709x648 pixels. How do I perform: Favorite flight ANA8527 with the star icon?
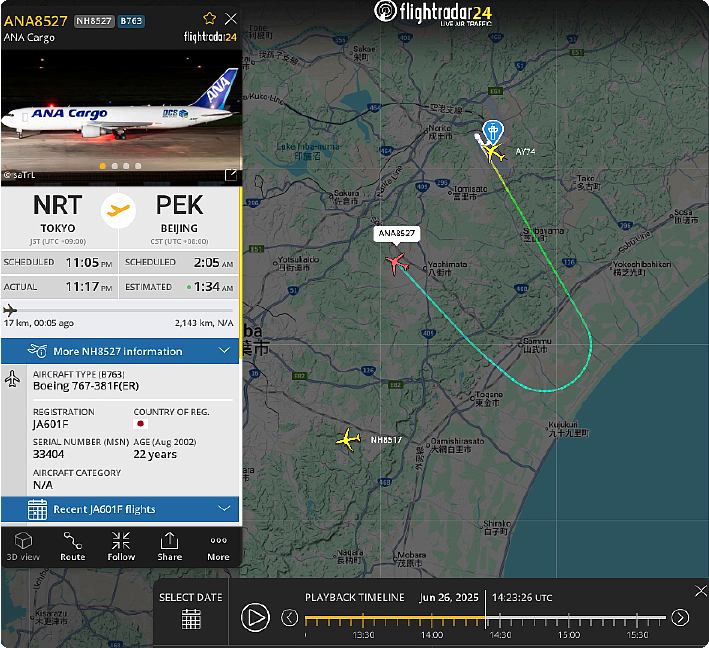coord(209,18)
